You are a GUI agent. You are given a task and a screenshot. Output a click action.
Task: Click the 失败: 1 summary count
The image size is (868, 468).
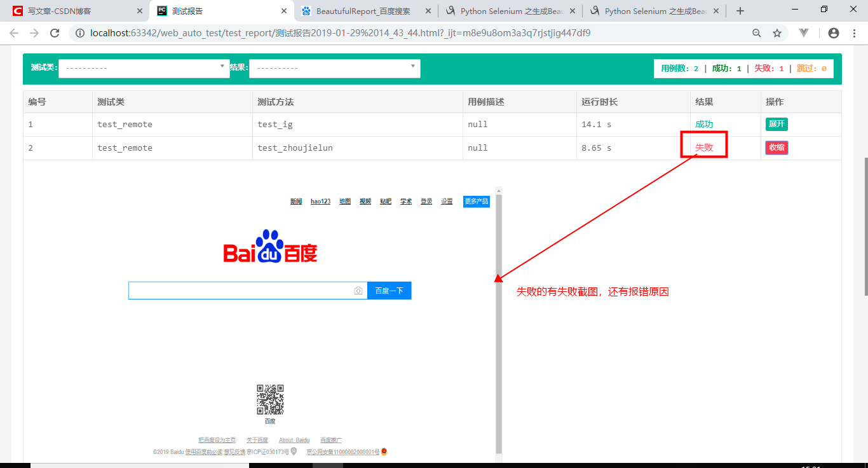[769, 69]
